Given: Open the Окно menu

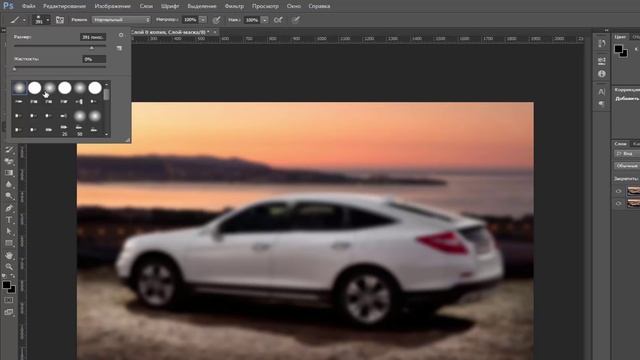Looking at the screenshot, I should (x=294, y=6).
